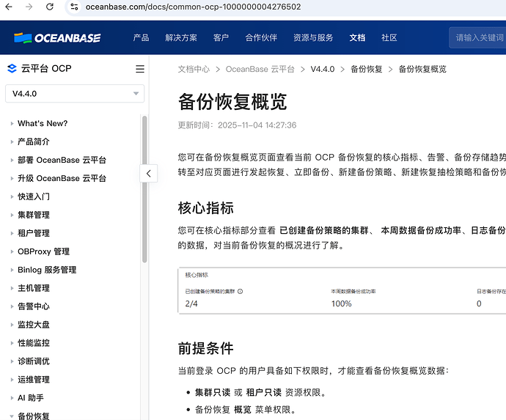Toggle the sidebar hamburger menu icon
The image size is (506, 420).
pyautogui.click(x=139, y=69)
